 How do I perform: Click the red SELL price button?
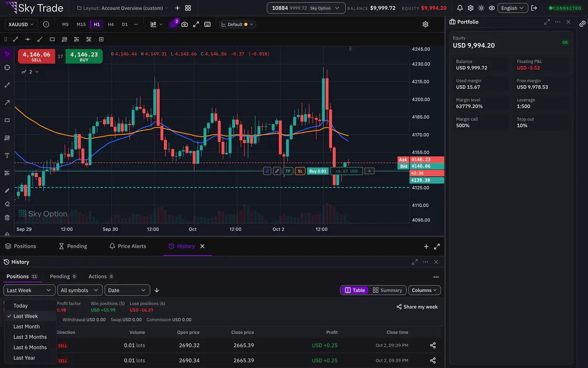[36, 57]
